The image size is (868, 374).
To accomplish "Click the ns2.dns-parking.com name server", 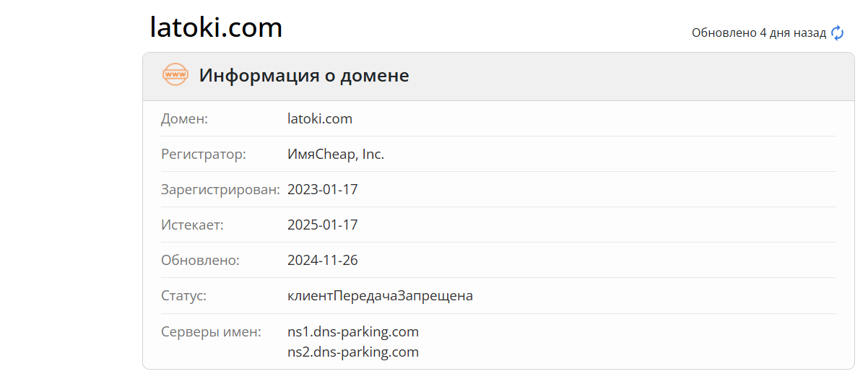I will (353, 352).
